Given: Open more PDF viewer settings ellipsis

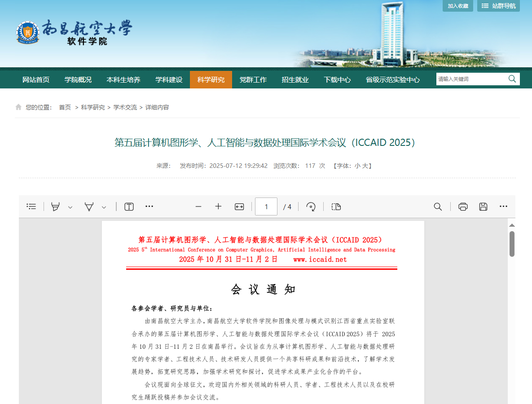Looking at the screenshot, I should tap(504, 206).
